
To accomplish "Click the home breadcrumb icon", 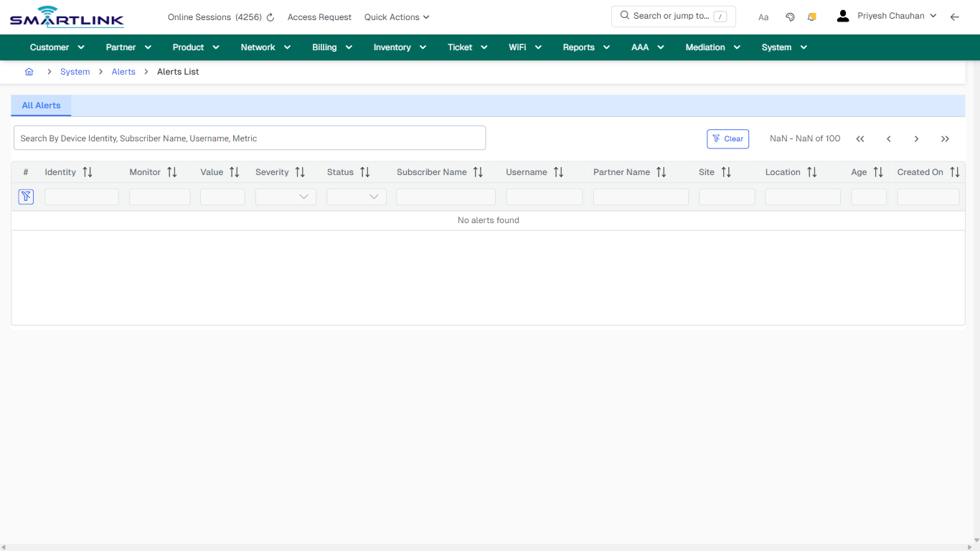I will (x=29, y=72).
